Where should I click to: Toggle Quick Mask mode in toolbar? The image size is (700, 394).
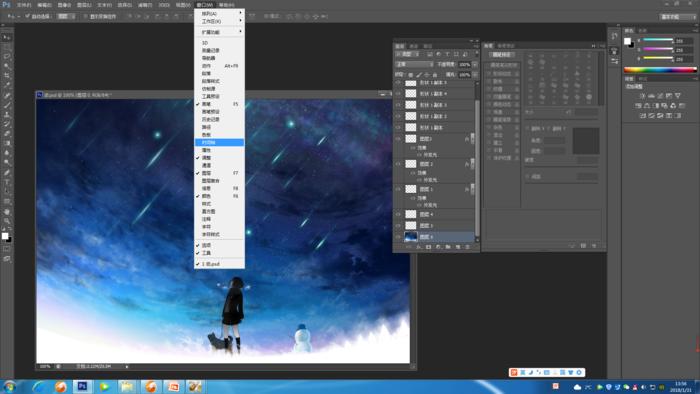pos(7,249)
